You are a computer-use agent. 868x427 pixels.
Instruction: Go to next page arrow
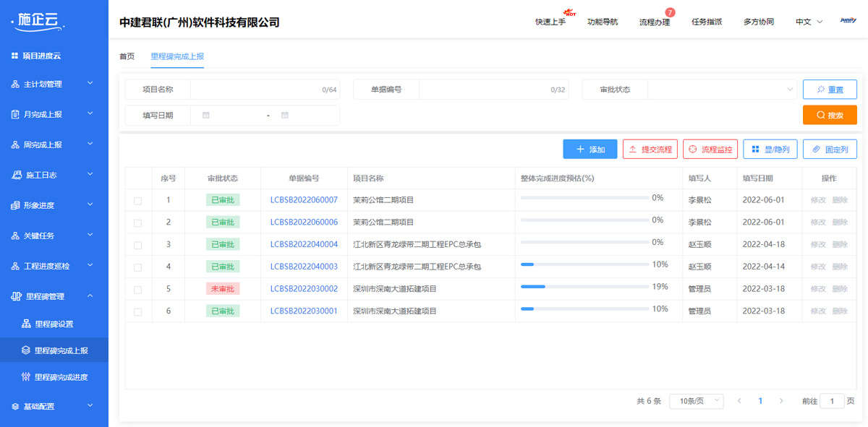781,401
